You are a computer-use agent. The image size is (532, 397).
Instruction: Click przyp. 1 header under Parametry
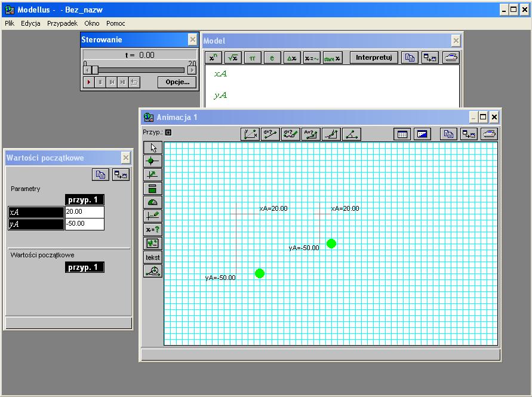pos(84,200)
